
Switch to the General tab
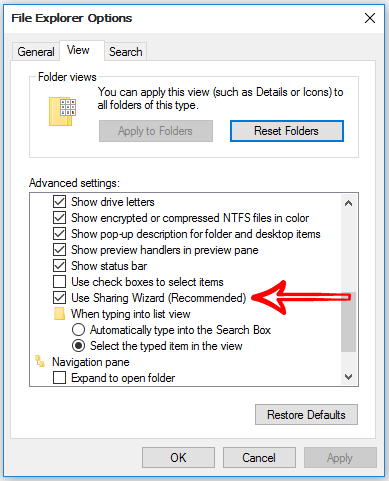click(36, 52)
